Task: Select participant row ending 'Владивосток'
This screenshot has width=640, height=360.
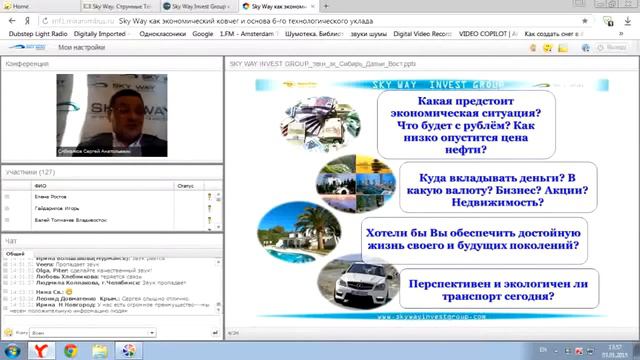Action: pyautogui.click(x=71, y=220)
